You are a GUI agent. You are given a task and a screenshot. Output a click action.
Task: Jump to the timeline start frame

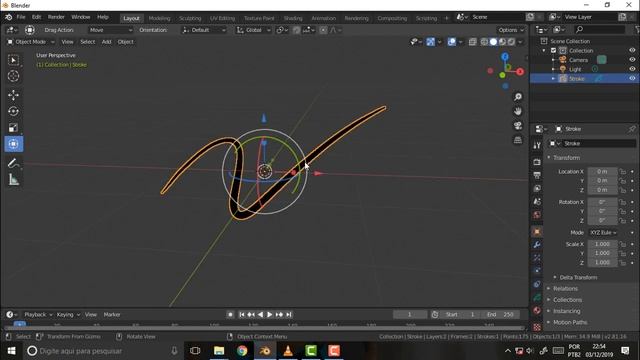pyautogui.click(x=242, y=315)
